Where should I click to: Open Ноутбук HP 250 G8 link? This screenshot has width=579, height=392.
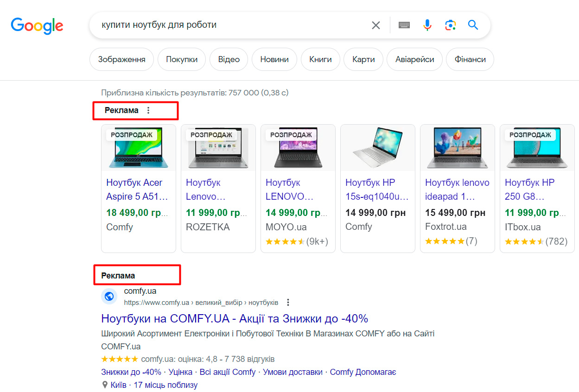click(529, 190)
